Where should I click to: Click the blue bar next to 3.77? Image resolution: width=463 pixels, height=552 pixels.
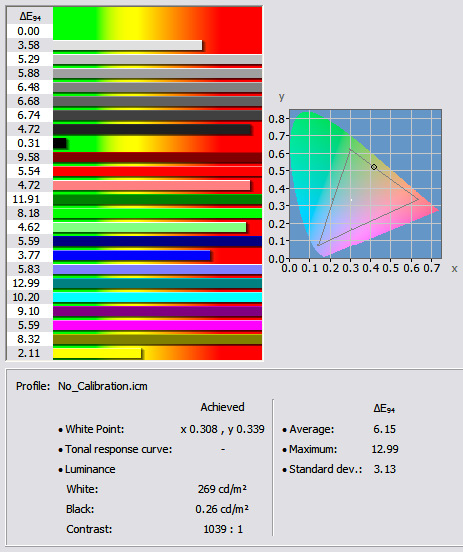131,255
